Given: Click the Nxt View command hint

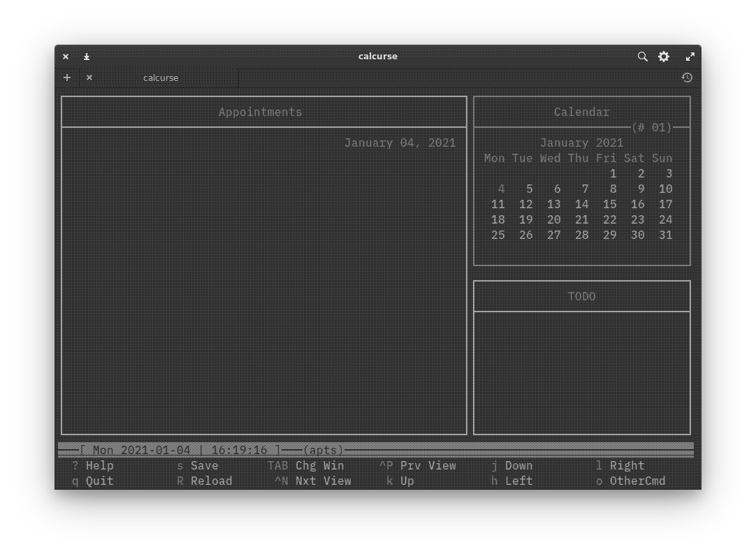Looking at the screenshot, I should tap(323, 481).
